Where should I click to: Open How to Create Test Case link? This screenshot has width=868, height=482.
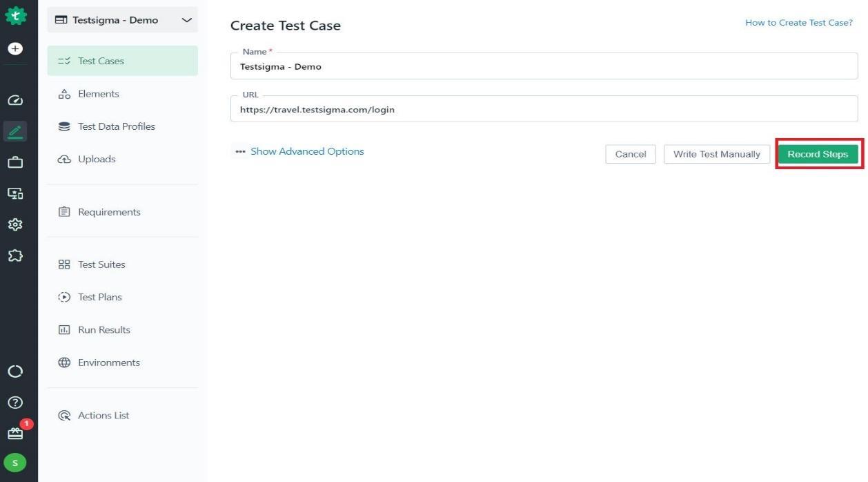(798, 23)
